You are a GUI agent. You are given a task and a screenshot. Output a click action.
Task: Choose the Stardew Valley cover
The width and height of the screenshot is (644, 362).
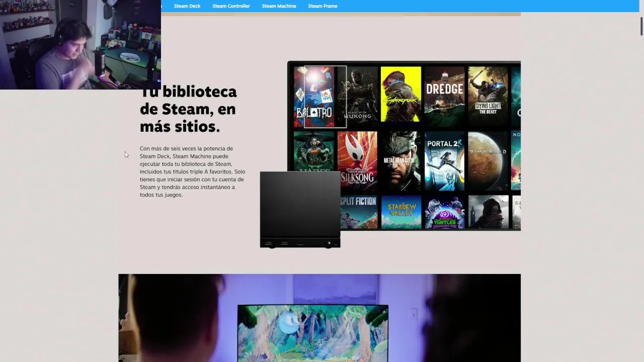[x=401, y=212]
